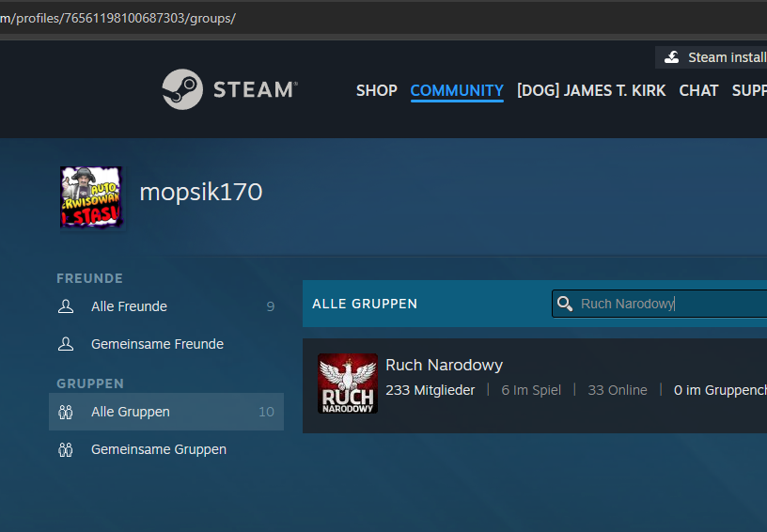Open the [DOG] JAMES T. KIRK menu
This screenshot has height=532, width=767.
coord(591,90)
